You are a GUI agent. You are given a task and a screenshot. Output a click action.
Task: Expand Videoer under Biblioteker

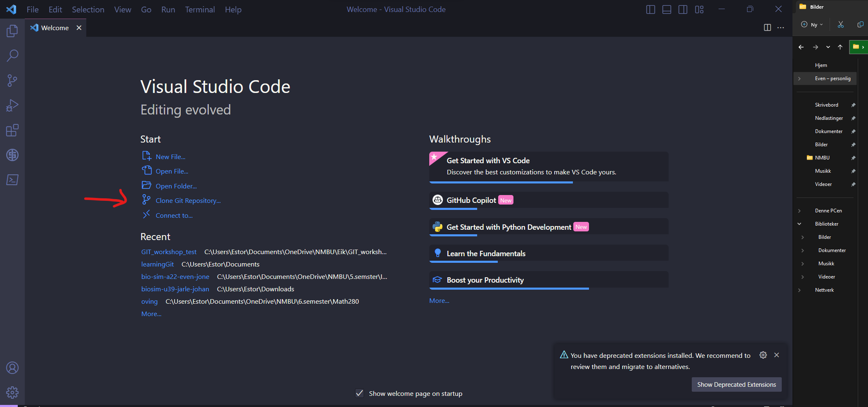803,277
